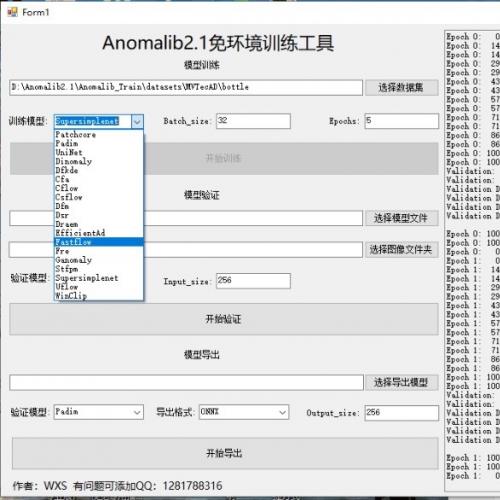Select Fre in the model list
The width and height of the screenshot is (500, 500).
click(99, 251)
